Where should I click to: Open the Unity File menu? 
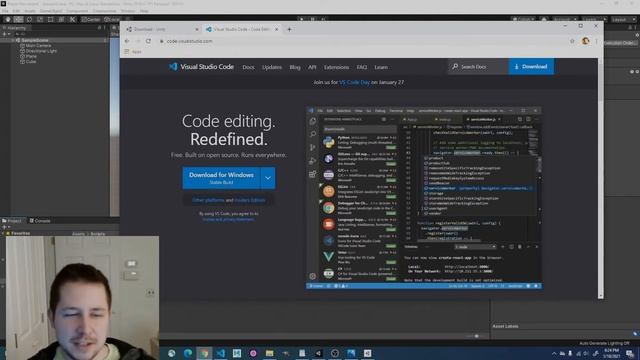click(x=5, y=11)
